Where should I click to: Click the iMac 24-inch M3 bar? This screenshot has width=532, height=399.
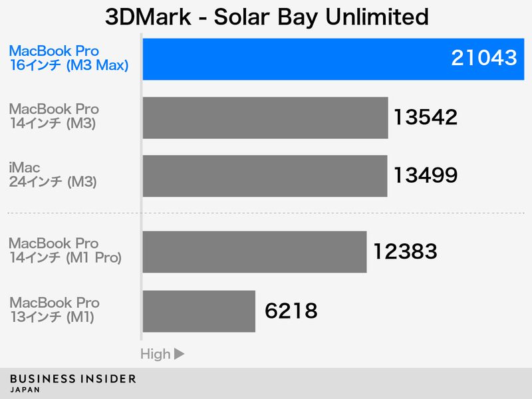click(265, 176)
